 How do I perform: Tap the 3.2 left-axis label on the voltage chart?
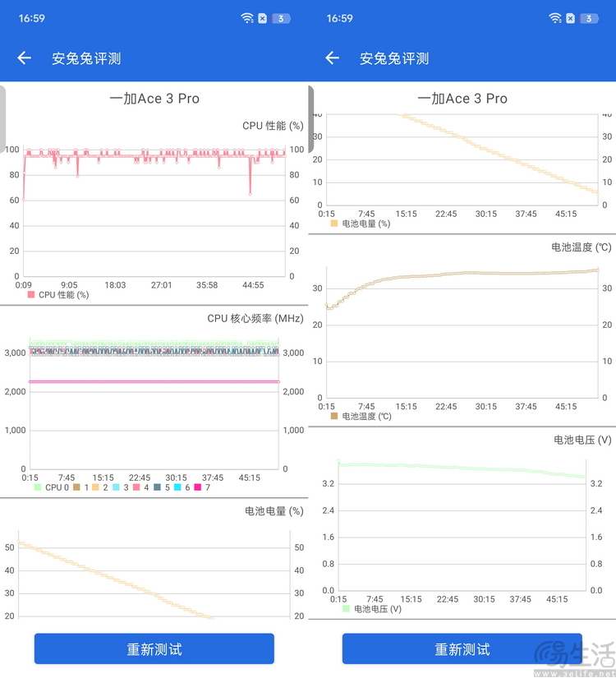pyautogui.click(x=329, y=483)
